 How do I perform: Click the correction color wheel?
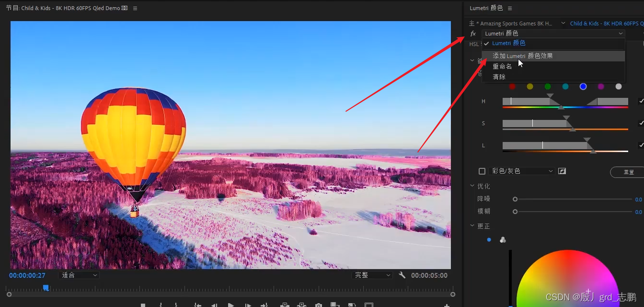[x=568, y=278]
